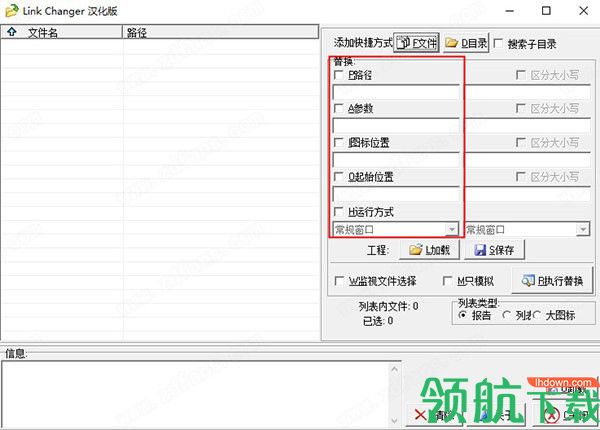Click the folder icon on the D目录 button

[x=452, y=42]
